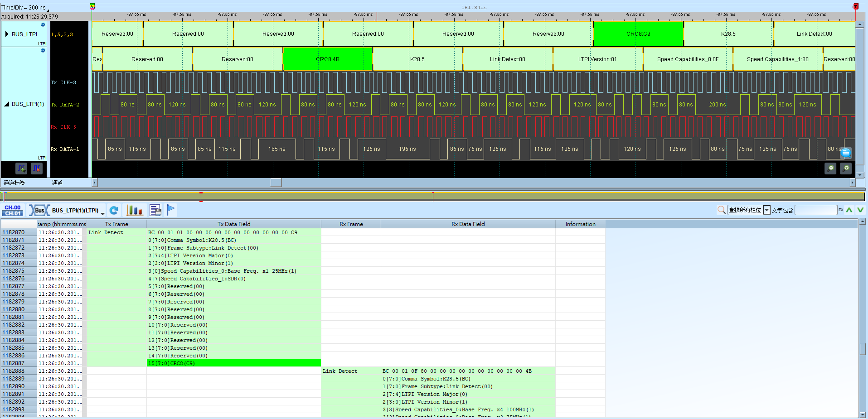Expand the BUS_LTPI channel group
The image size is (868, 419).
(7, 34)
